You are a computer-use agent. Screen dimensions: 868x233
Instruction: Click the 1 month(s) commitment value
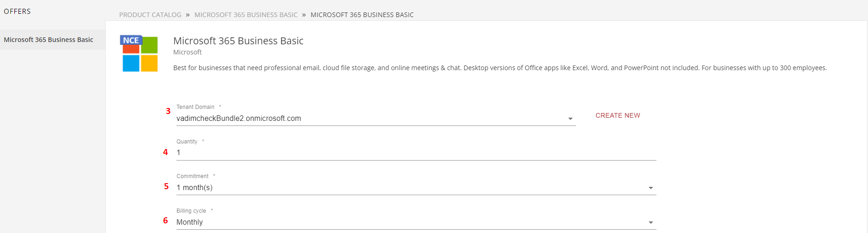194,188
